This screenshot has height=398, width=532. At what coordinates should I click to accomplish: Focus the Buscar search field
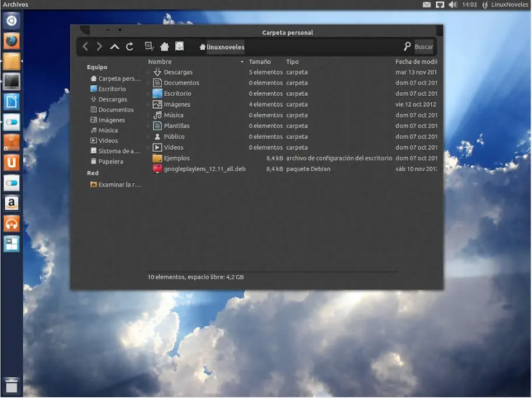(423, 47)
